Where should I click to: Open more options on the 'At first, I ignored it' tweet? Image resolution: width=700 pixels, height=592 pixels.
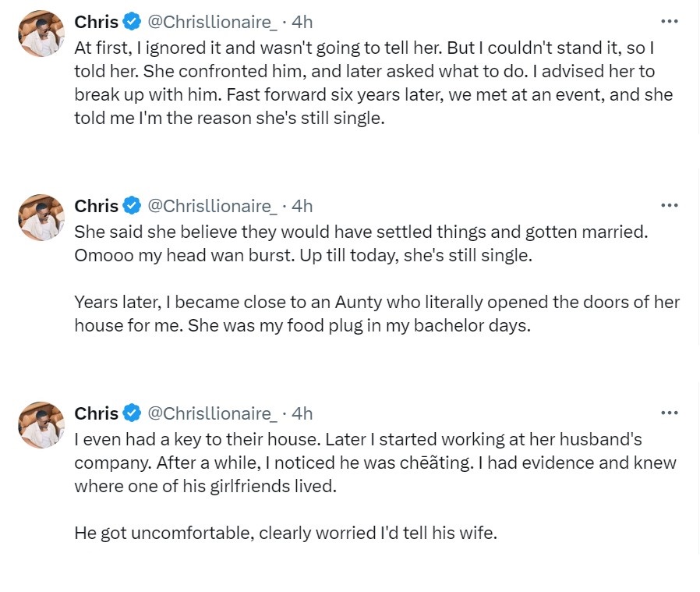click(x=669, y=22)
